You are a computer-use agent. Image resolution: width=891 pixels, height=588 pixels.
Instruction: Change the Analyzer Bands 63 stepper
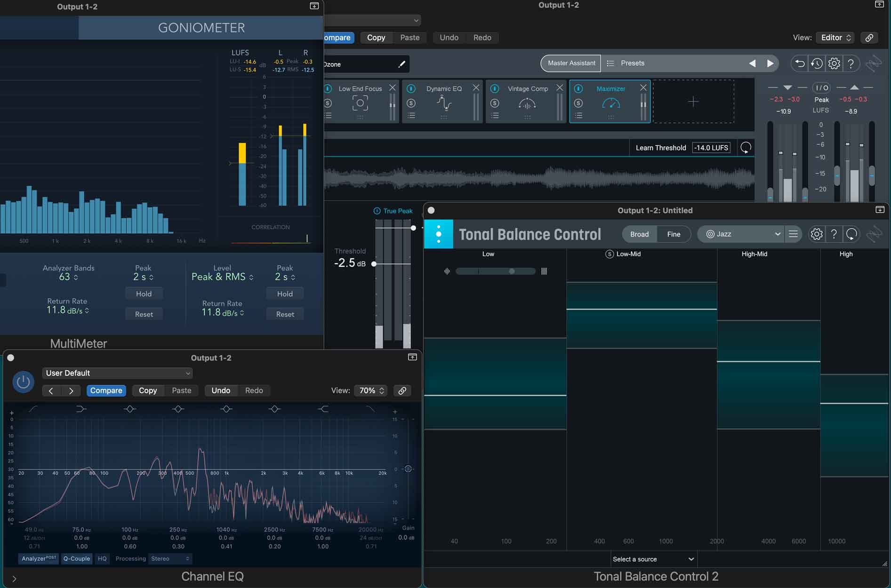point(69,277)
